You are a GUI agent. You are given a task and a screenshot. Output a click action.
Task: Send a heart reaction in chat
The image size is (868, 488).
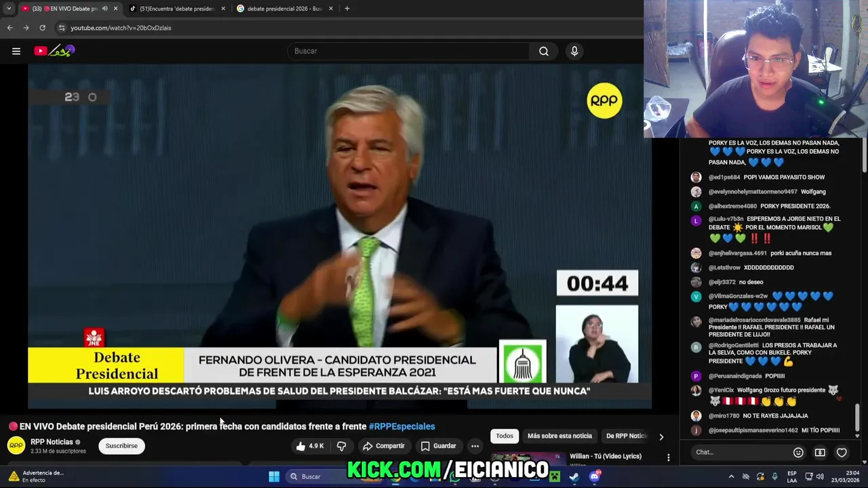842,452
